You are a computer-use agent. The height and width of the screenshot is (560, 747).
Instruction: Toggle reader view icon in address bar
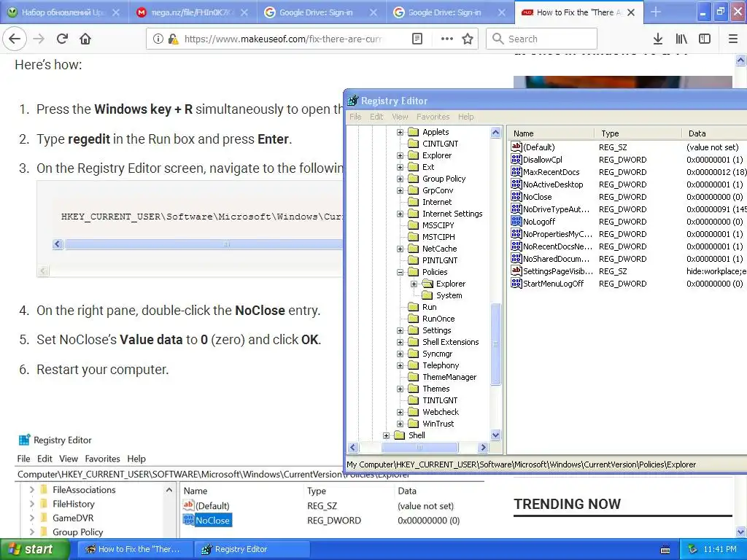pos(417,39)
